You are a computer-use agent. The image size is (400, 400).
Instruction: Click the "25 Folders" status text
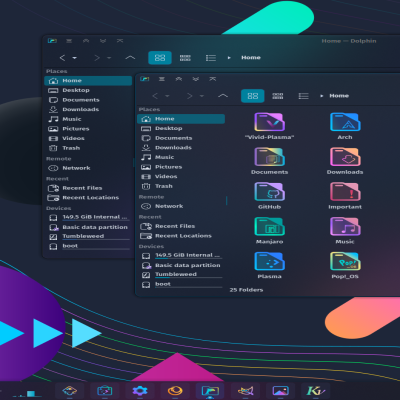coord(246,290)
